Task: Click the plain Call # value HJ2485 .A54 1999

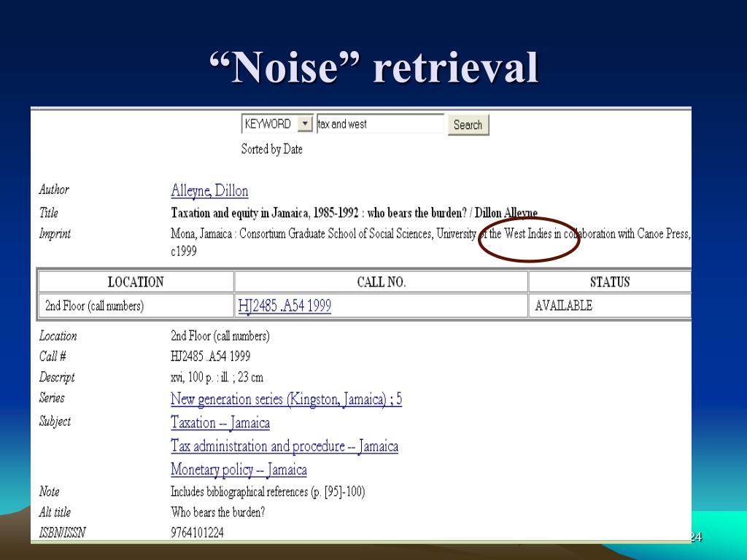Action: click(x=211, y=356)
